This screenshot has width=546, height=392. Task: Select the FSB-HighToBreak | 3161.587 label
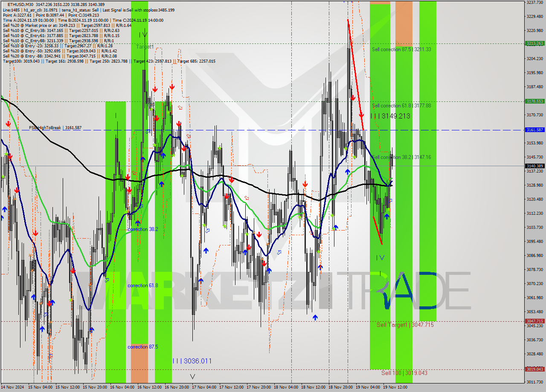(55, 128)
